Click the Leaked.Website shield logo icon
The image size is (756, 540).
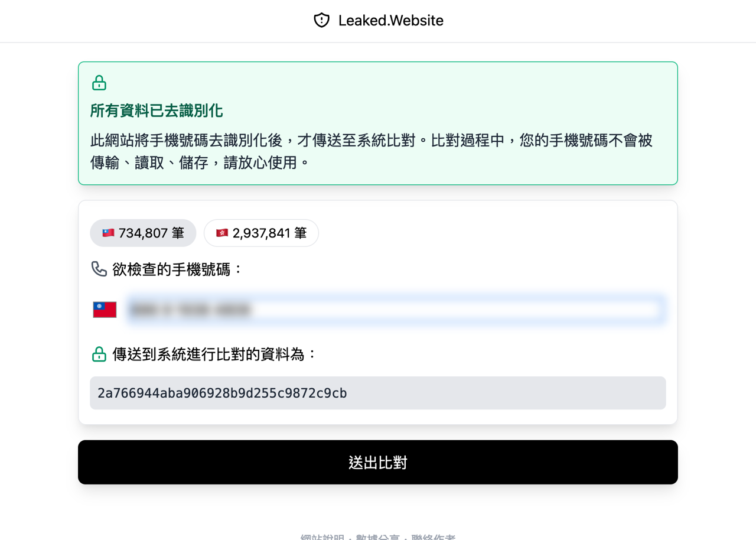click(x=321, y=21)
